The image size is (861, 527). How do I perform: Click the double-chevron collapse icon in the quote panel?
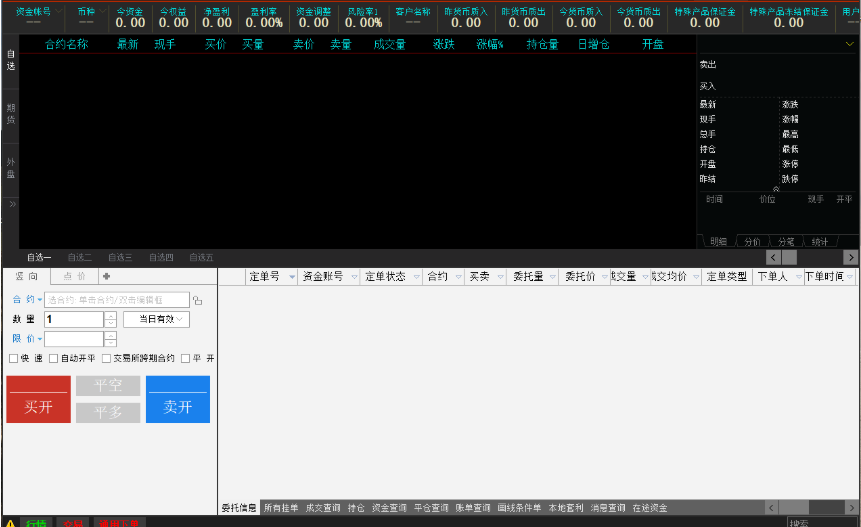coord(776,188)
